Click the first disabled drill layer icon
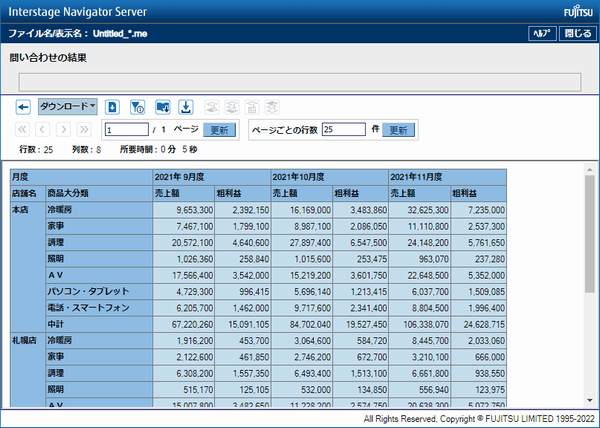The height and width of the screenshot is (428, 600). pos(212,107)
